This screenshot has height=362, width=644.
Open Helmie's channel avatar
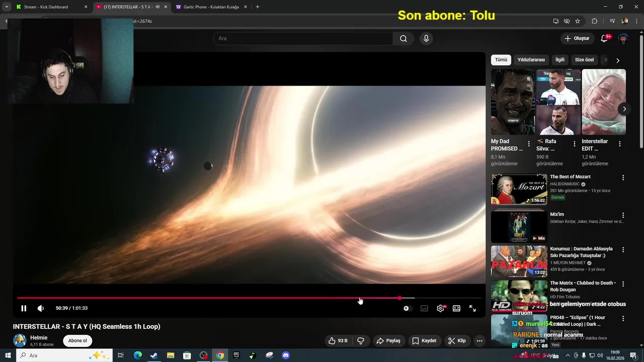[x=20, y=340]
